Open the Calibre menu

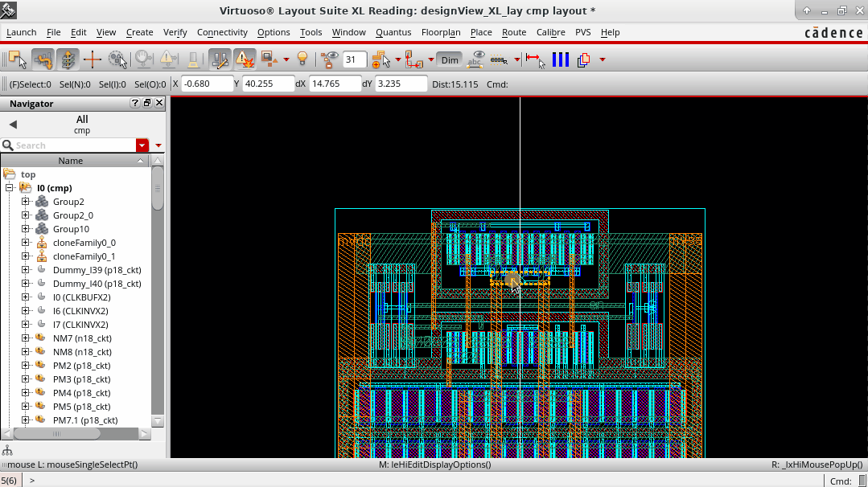[550, 32]
